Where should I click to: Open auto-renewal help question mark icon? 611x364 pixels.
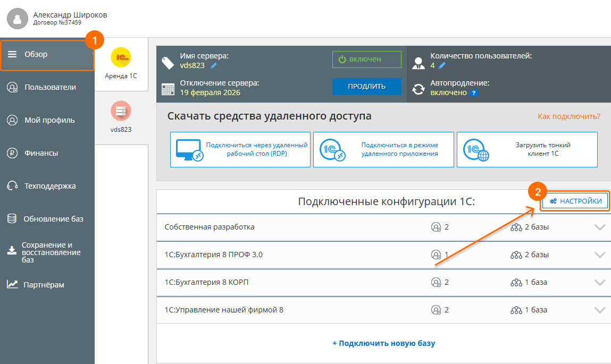(x=473, y=93)
